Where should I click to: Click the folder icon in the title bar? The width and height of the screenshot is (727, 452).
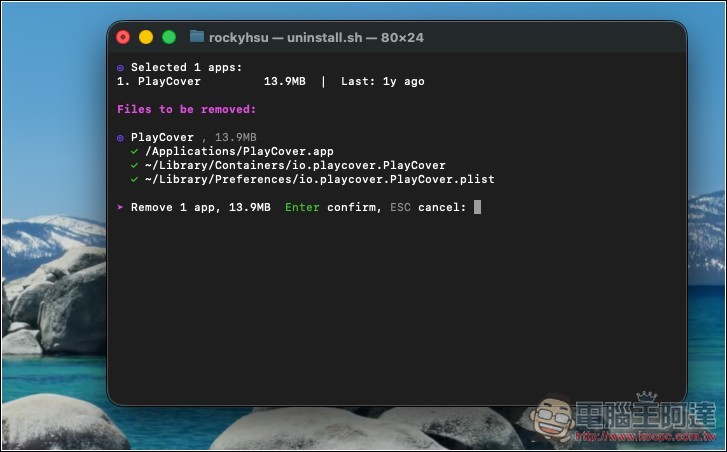(197, 37)
